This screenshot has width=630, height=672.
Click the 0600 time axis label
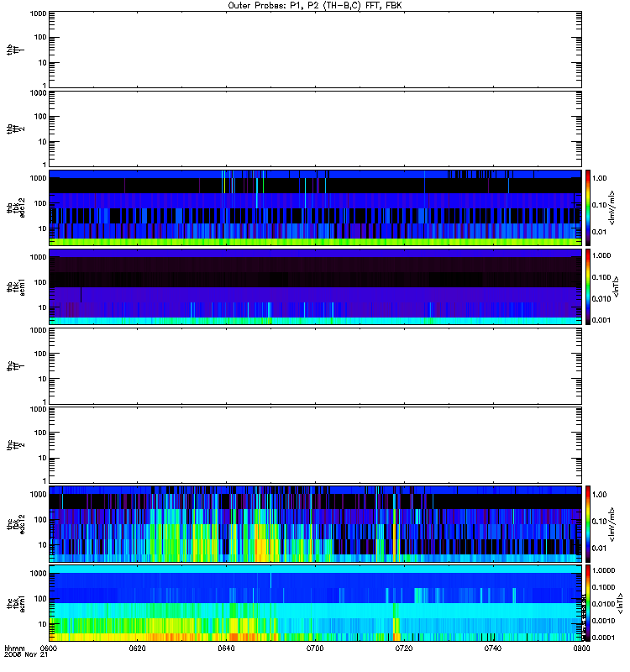click(x=49, y=649)
